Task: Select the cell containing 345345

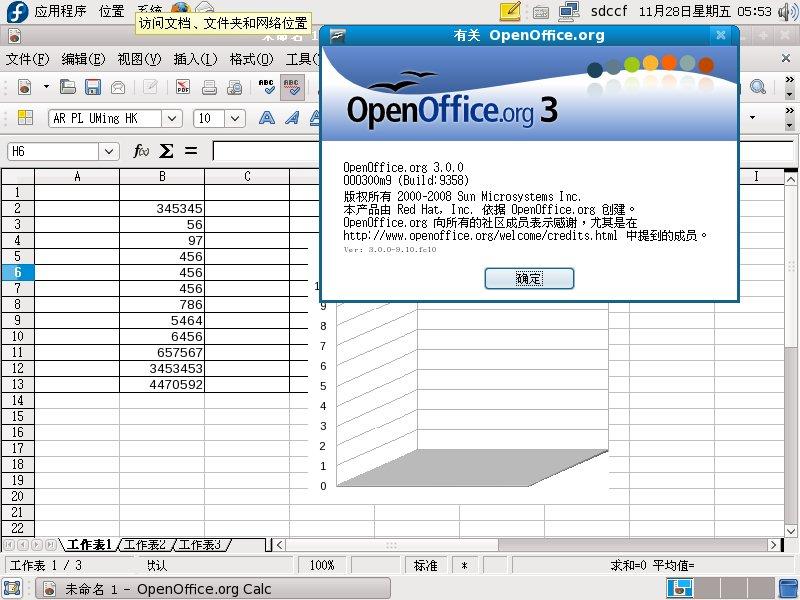Action: coord(162,208)
